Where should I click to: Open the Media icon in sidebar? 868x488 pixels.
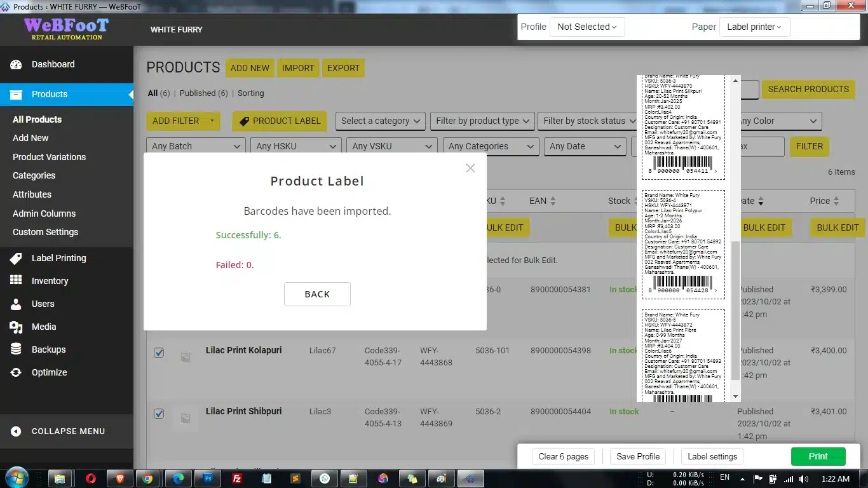click(x=17, y=327)
